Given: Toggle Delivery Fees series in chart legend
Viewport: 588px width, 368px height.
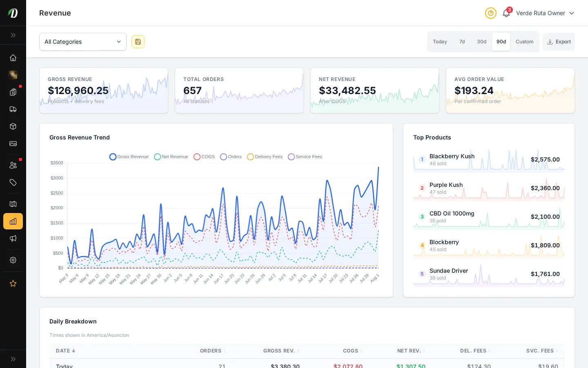Looking at the screenshot, I should tap(265, 157).
